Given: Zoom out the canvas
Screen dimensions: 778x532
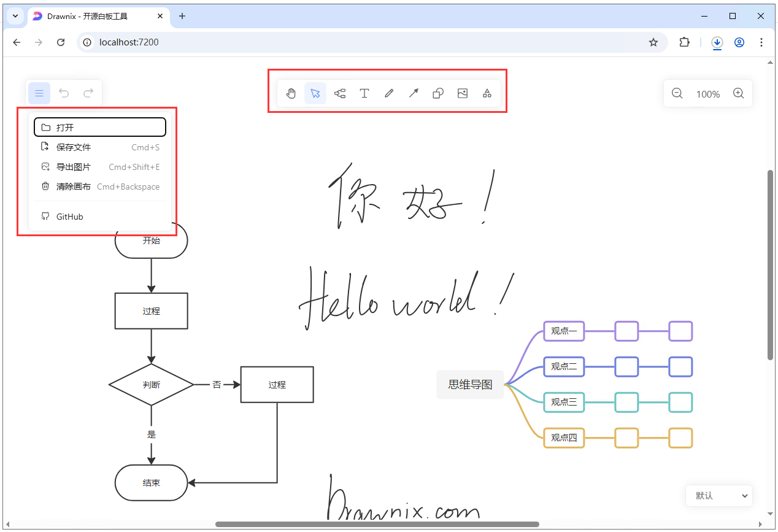Looking at the screenshot, I should 677,93.
